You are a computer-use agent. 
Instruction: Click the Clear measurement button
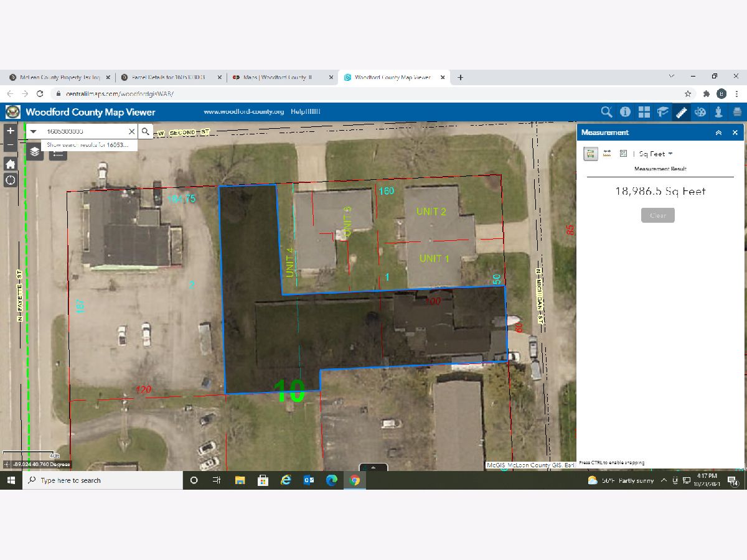658,215
